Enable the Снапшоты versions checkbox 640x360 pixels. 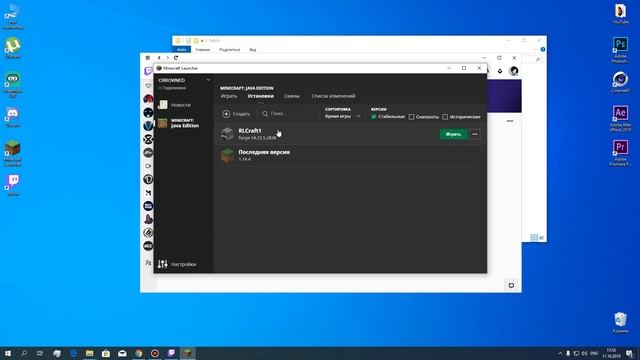pyautogui.click(x=411, y=117)
